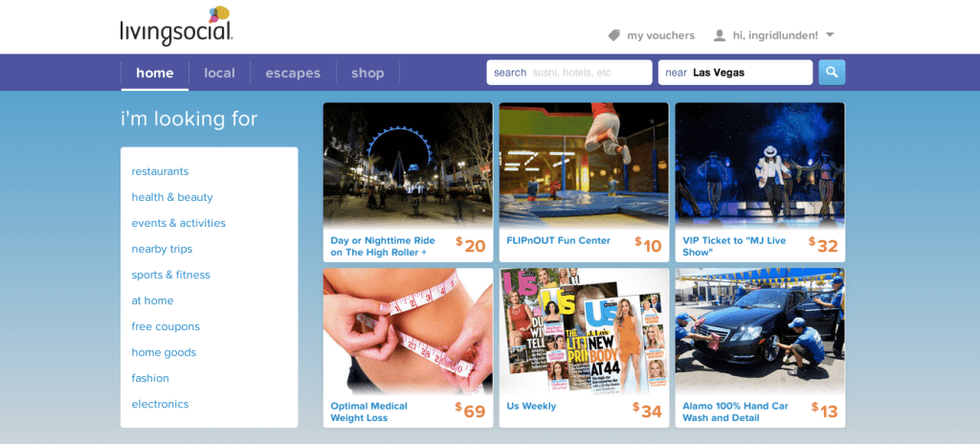Screen dimensions: 980x444
Task: Focus the search sushi, hotels field
Action: 569,73
